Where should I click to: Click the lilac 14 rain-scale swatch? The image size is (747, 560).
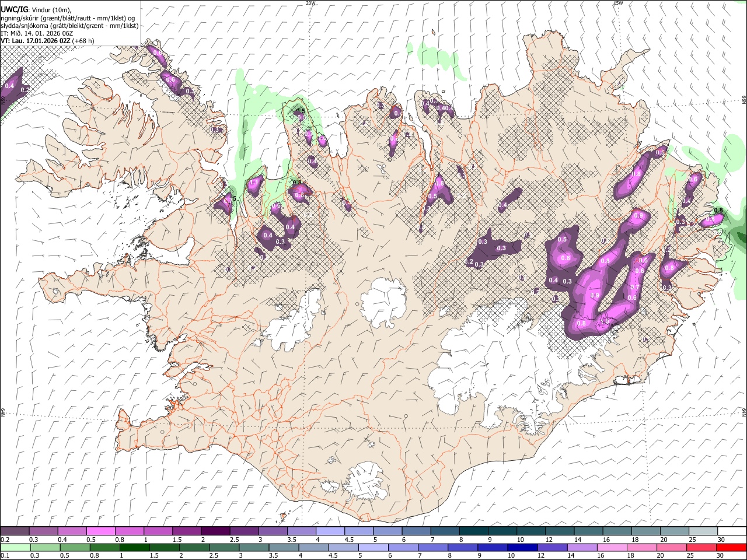(582, 548)
